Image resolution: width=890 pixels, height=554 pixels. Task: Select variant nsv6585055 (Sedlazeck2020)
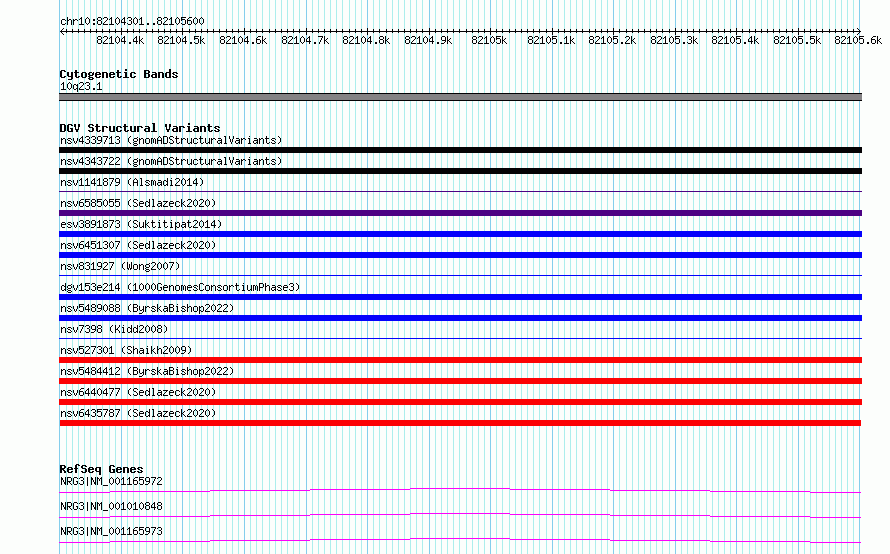(x=138, y=203)
